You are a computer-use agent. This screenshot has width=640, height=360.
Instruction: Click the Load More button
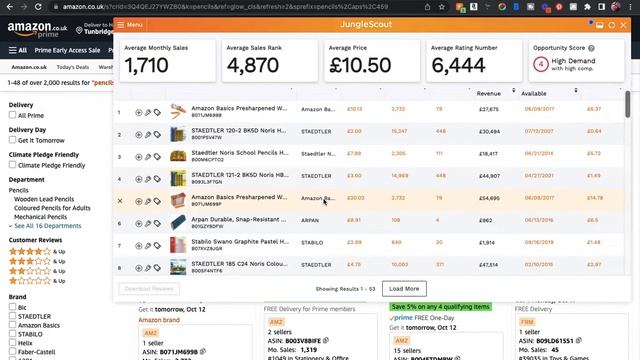[404, 289]
